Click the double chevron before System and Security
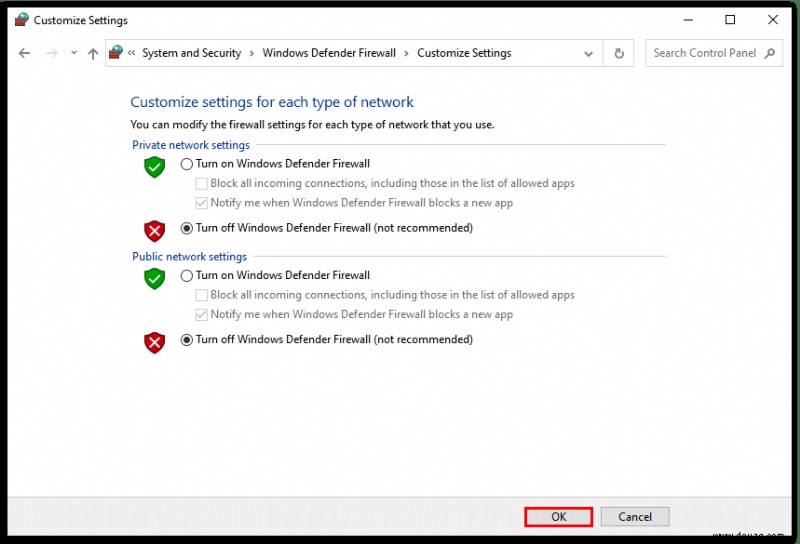800x544 pixels. click(x=132, y=53)
